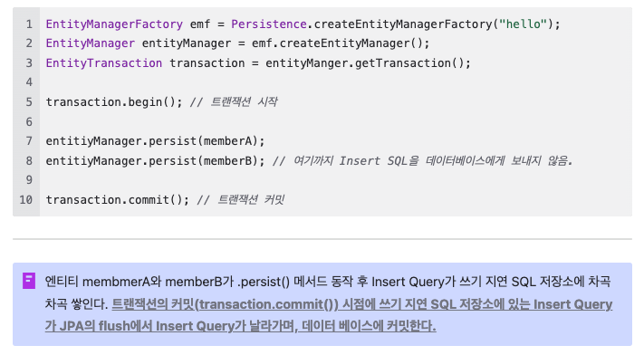Click 'emf.createEntityManager();' on line 2
The height and width of the screenshot is (355, 644).
coord(341,43)
